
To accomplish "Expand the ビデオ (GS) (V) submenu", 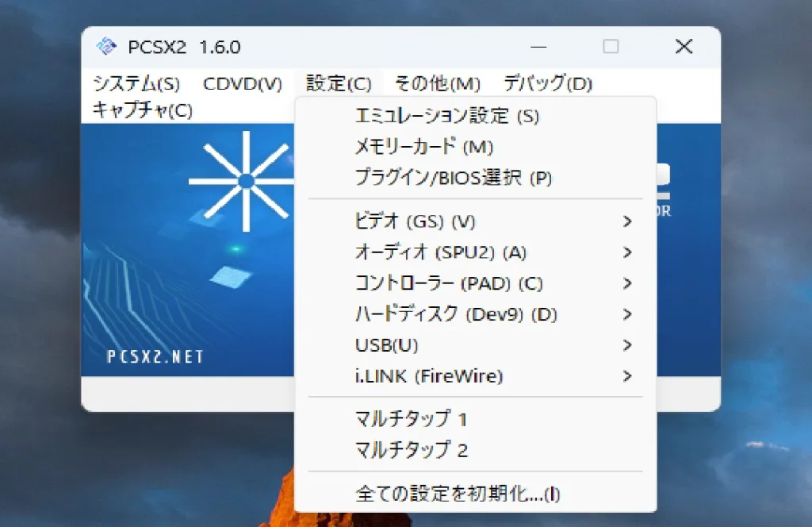I will tap(476, 221).
